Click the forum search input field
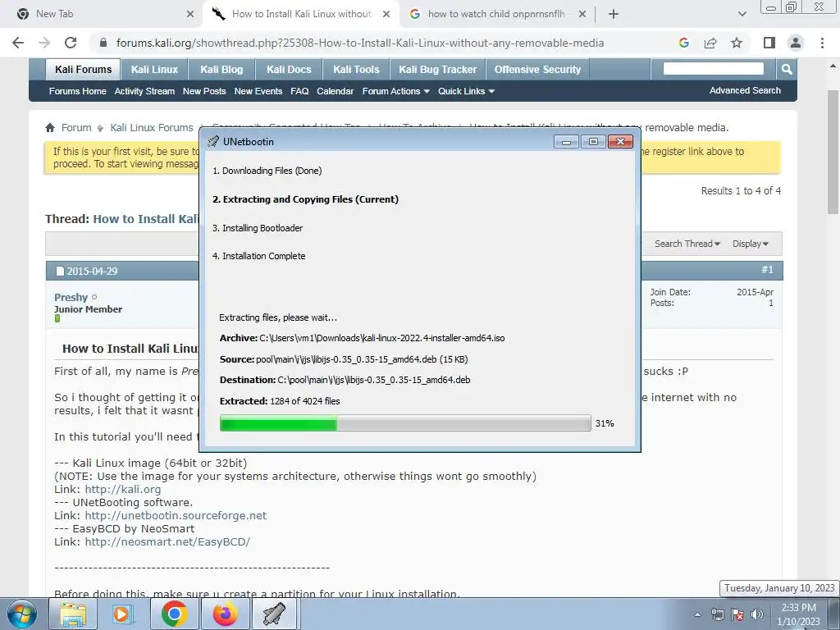This screenshot has height=630, width=840. pos(713,69)
